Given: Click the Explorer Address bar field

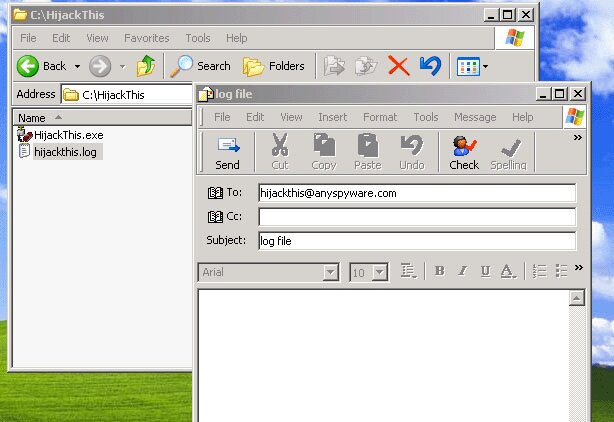Looking at the screenshot, I should pos(127,94).
